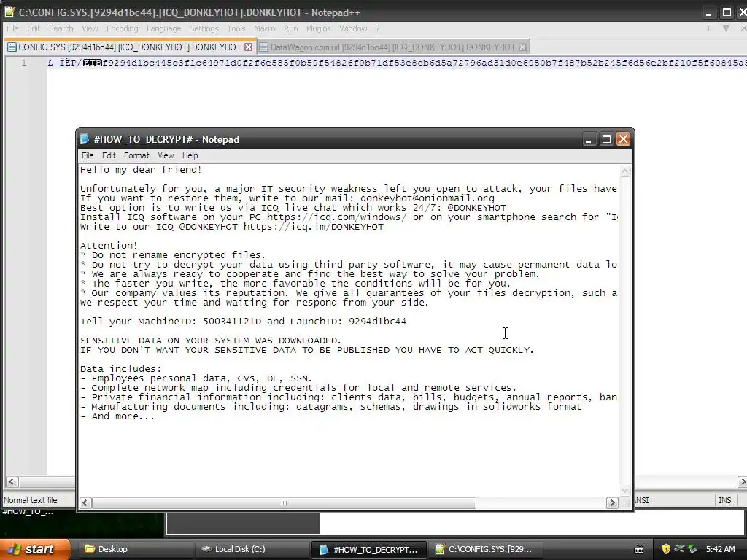747x560 pixels.
Task: Activate C:\CONFIG.SYS Notepad++ taskbar button
Action: (x=486, y=549)
